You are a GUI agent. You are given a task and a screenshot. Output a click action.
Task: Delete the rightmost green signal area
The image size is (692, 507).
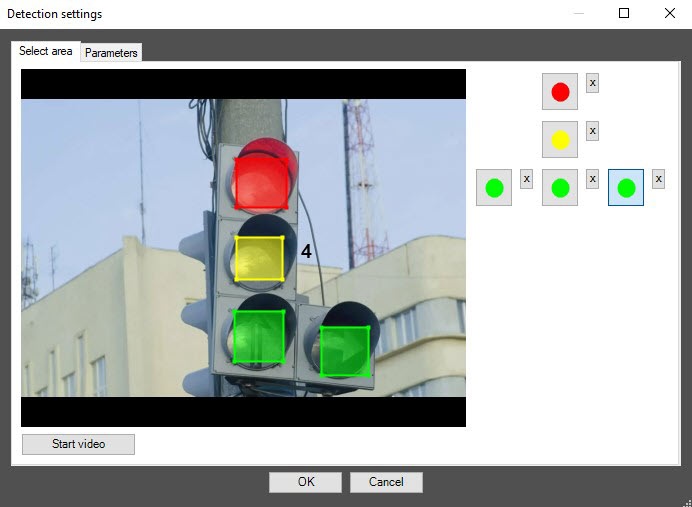pos(658,179)
